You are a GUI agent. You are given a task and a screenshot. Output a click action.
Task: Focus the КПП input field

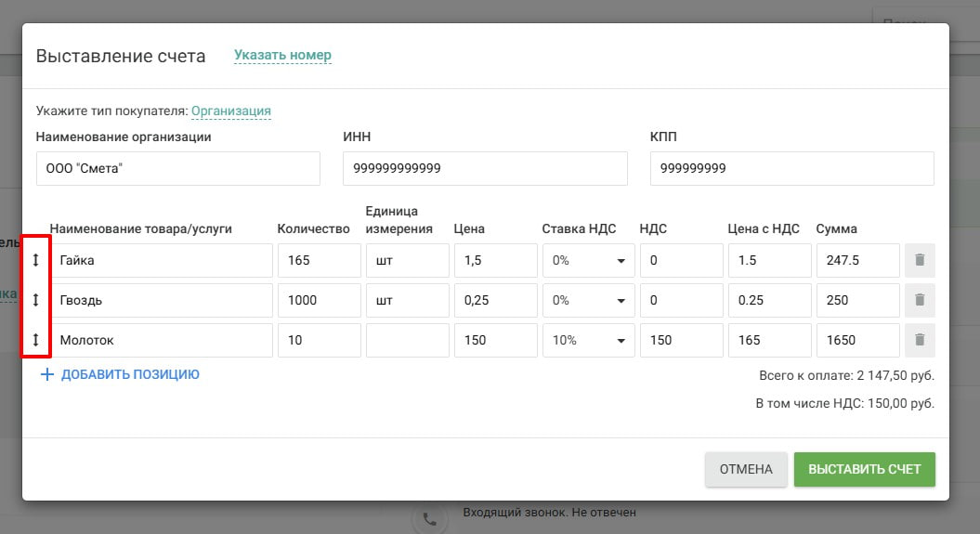(x=791, y=169)
